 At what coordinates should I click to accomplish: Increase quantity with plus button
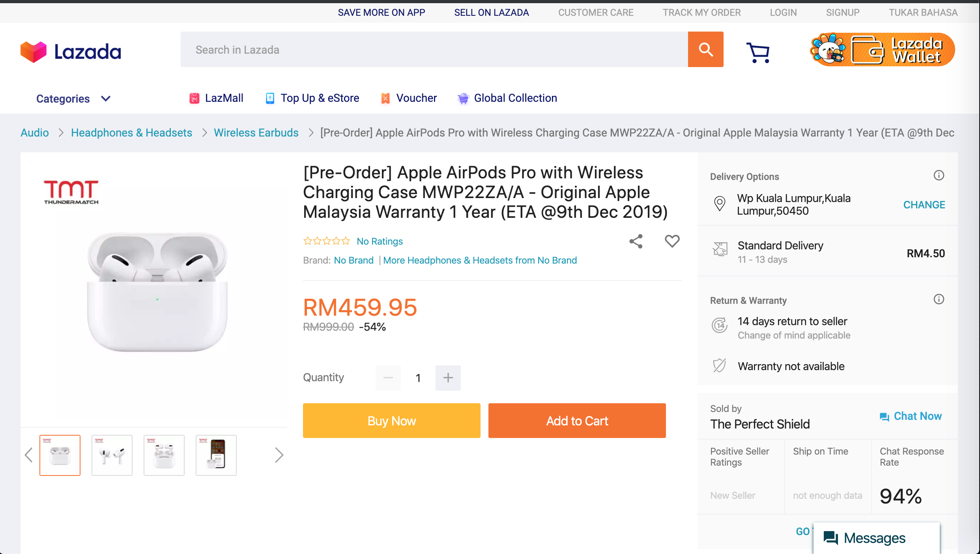[448, 378]
